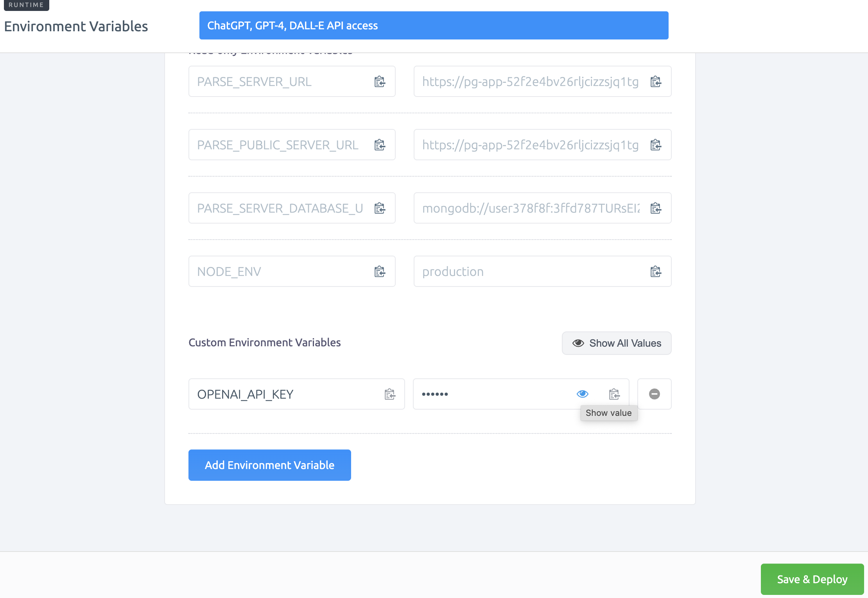Click the ChatGPT, GPT-4, DALL-E API access banner
Viewport: 868px width, 598px height.
(x=434, y=25)
